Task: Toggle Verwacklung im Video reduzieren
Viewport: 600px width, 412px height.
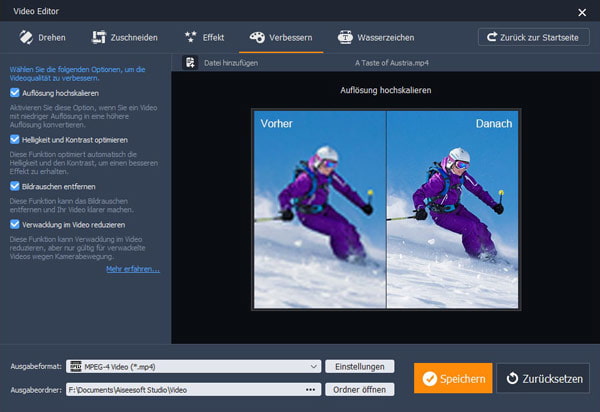Action: click(14, 224)
